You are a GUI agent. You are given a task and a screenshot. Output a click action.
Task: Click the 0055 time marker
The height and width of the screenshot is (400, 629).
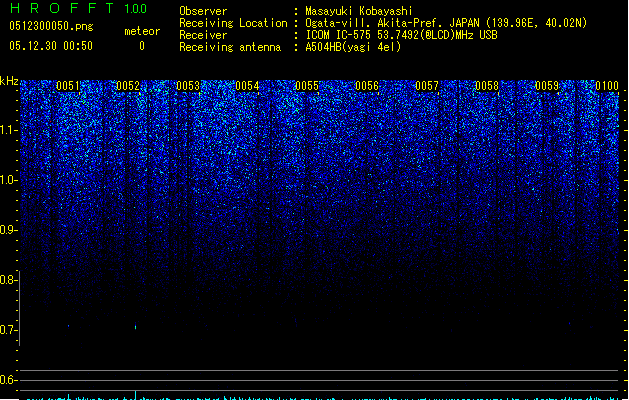tap(307, 86)
